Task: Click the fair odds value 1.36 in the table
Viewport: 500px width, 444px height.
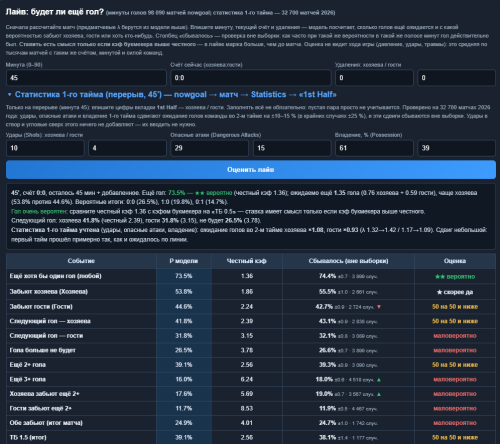Action: tap(247, 276)
